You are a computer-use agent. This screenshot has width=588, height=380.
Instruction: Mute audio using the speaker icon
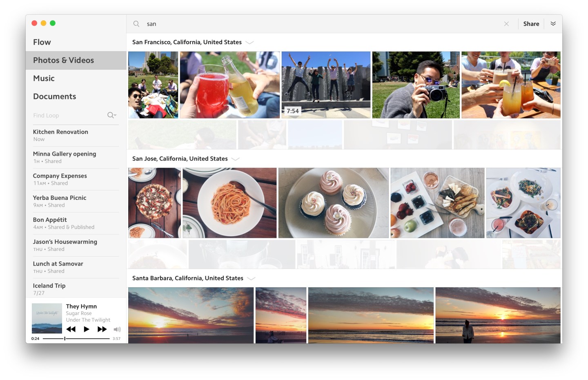point(117,329)
